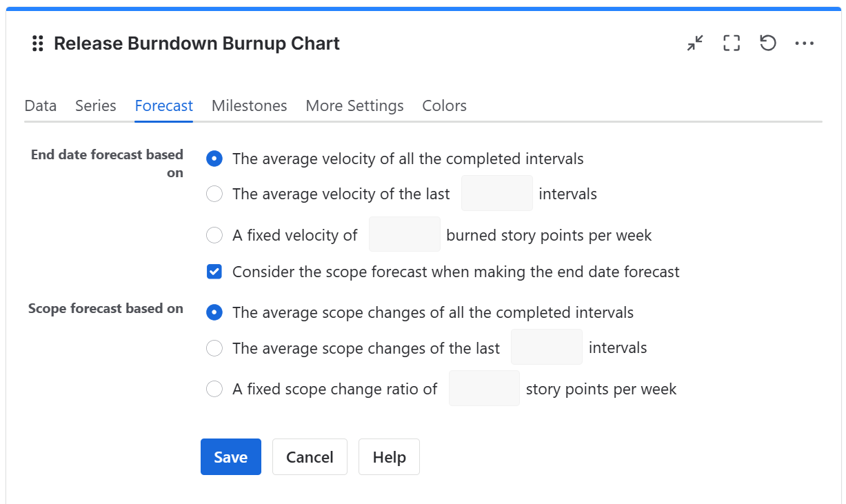Open the Help for this chart
Viewport: 846px width, 504px height.
[x=389, y=456]
